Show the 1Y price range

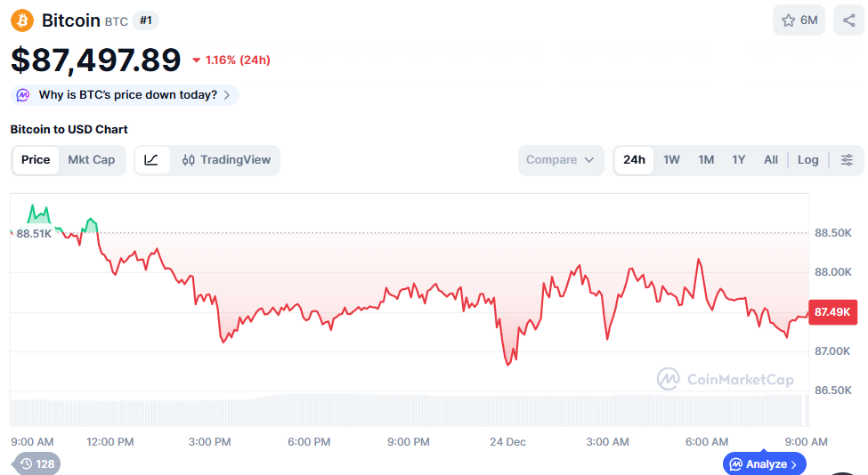point(738,160)
